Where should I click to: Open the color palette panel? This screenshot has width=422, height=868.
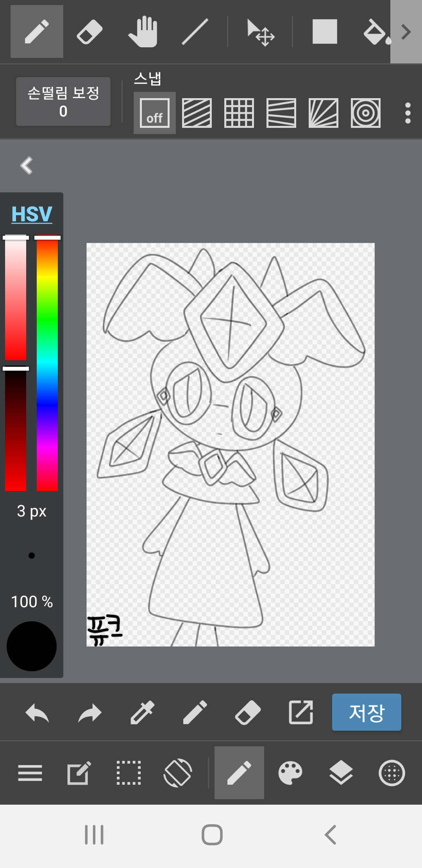[x=290, y=773]
